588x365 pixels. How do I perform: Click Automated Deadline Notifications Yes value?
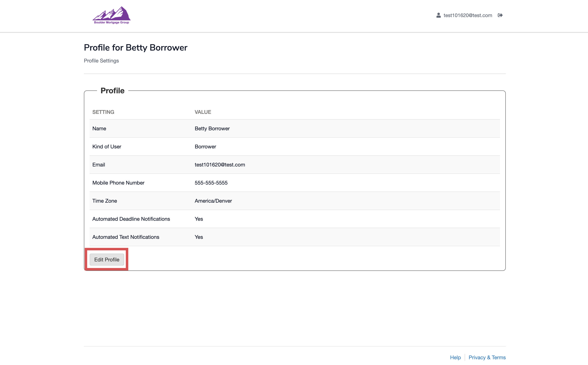(198, 219)
